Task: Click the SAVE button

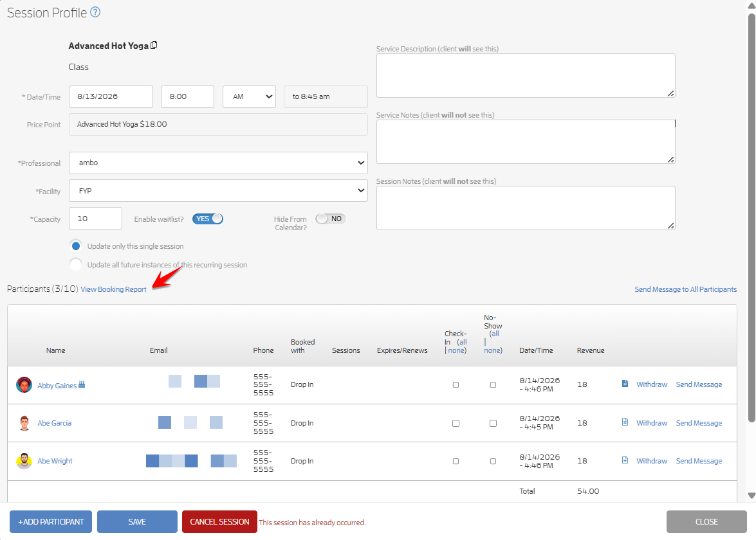Action: coord(137,522)
